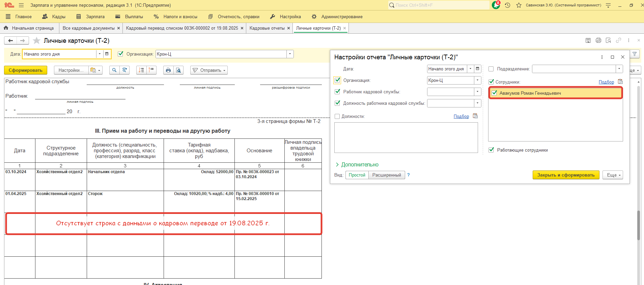
Task: Open the Зарплата menu
Action: click(x=91, y=17)
